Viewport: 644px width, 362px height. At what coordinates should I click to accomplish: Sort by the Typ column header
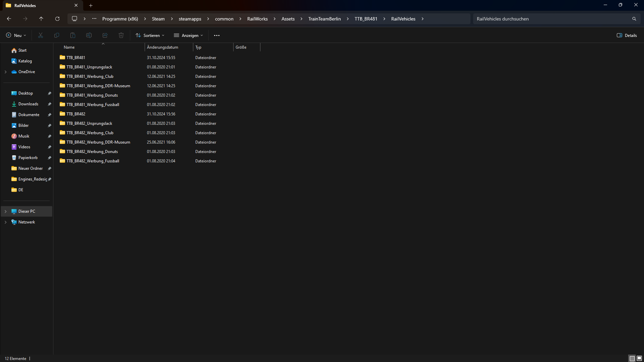[213, 47]
